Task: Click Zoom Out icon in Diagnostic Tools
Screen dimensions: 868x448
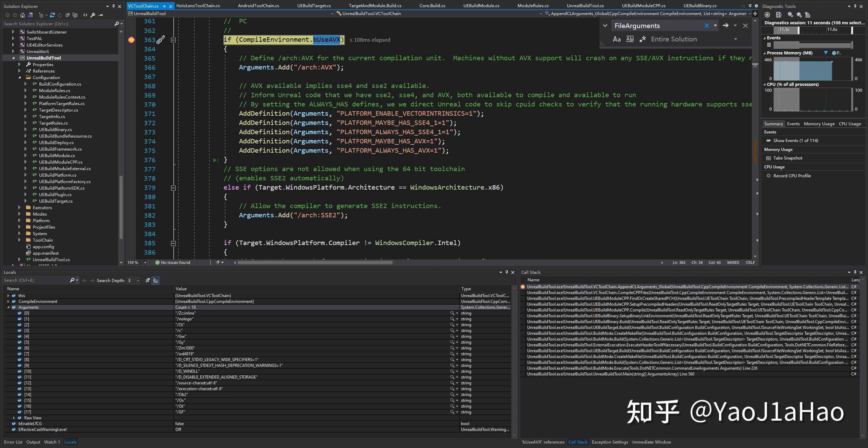Action: [799, 15]
